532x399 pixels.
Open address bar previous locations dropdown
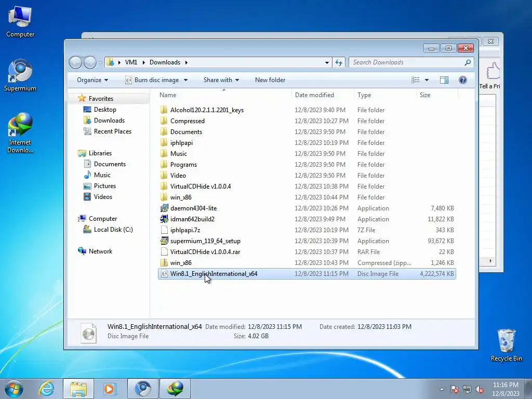(327, 62)
